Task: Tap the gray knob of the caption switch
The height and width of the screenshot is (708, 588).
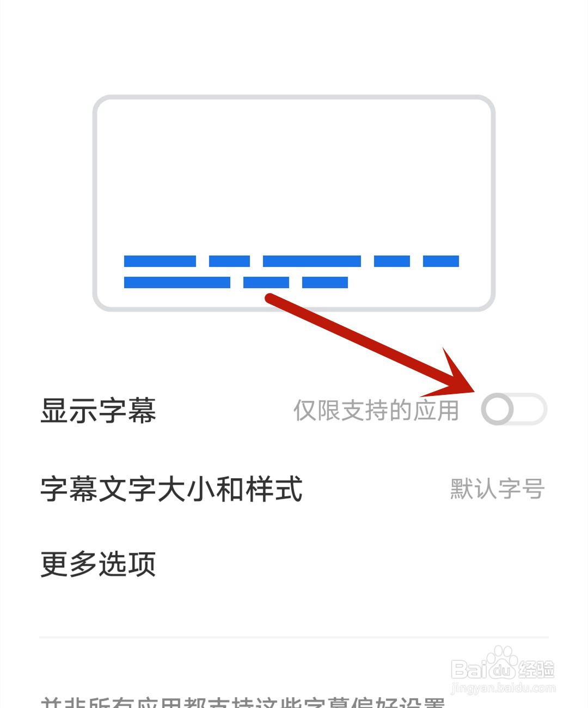Action: pyautogui.click(x=498, y=410)
